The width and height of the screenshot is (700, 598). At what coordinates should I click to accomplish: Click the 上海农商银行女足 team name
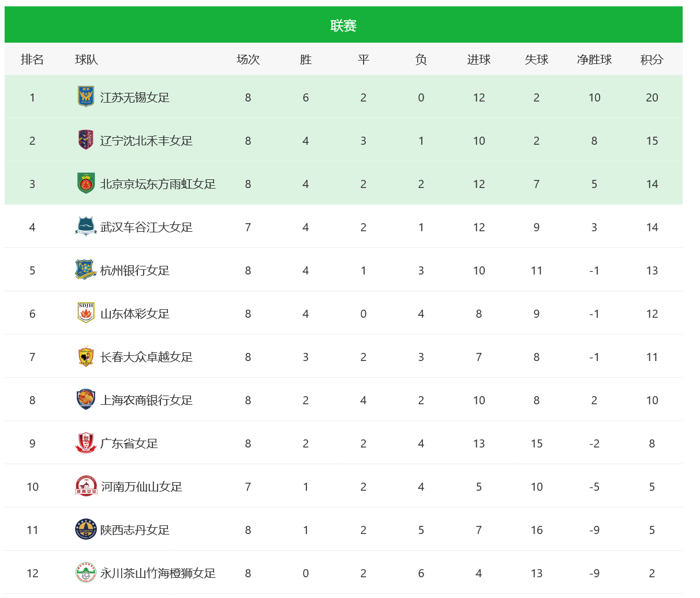pyautogui.click(x=147, y=400)
